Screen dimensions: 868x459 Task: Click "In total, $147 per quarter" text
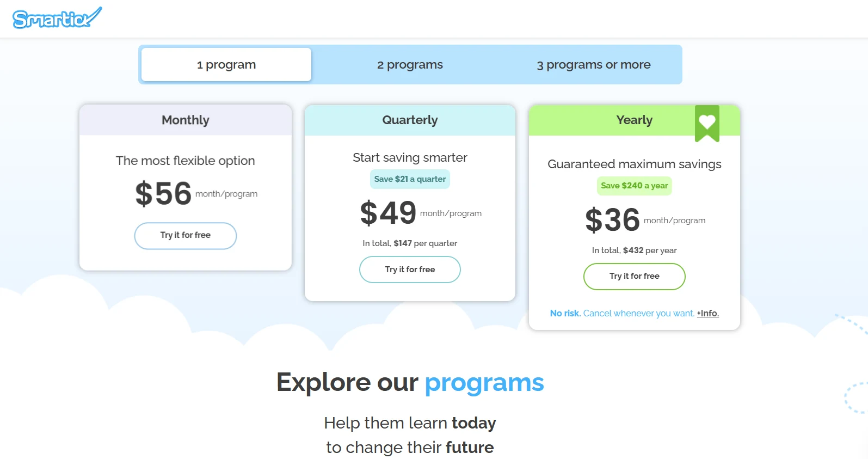tap(410, 243)
